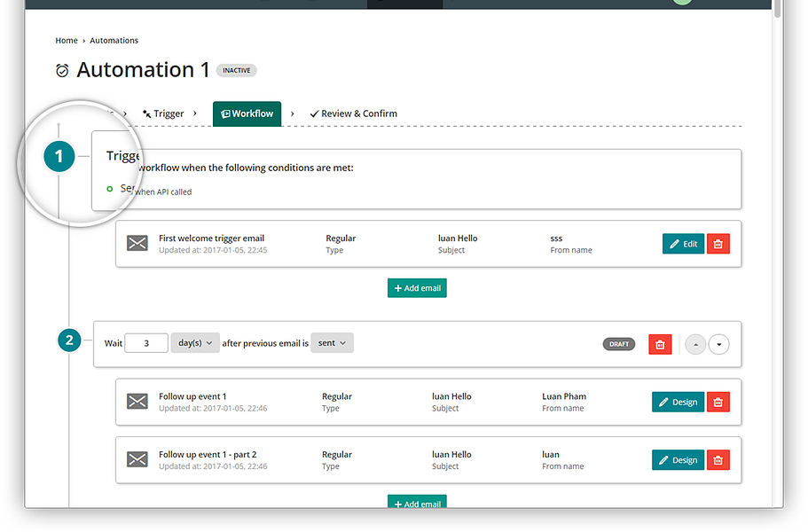808x532 pixels.
Task: Click Add email under First welcome trigger email
Action: (417, 288)
